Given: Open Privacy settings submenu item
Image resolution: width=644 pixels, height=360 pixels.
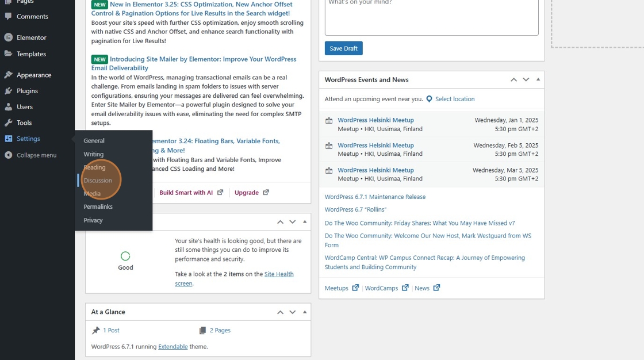Looking at the screenshot, I should pos(93,220).
